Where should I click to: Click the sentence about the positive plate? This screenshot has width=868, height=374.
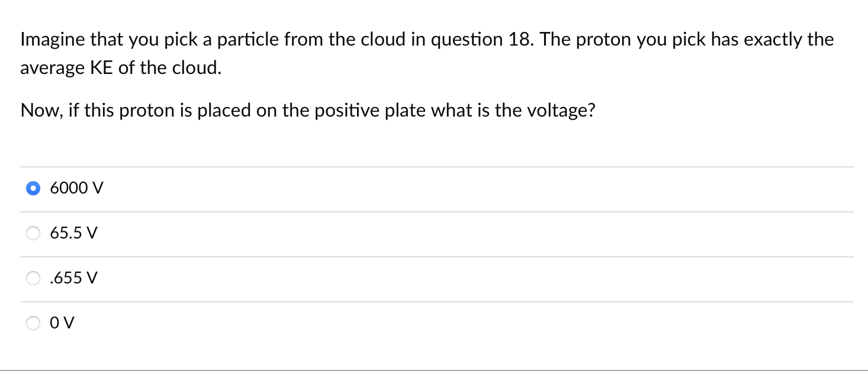[308, 110]
